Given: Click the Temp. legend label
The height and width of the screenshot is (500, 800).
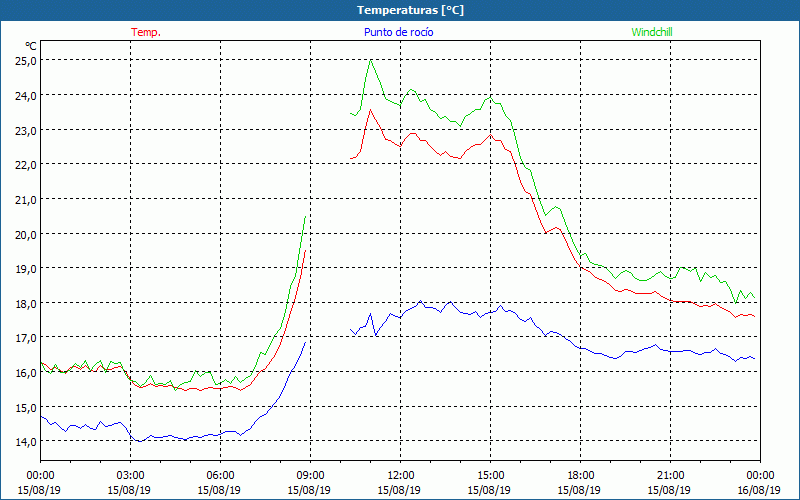Looking at the screenshot, I should click(x=146, y=32).
